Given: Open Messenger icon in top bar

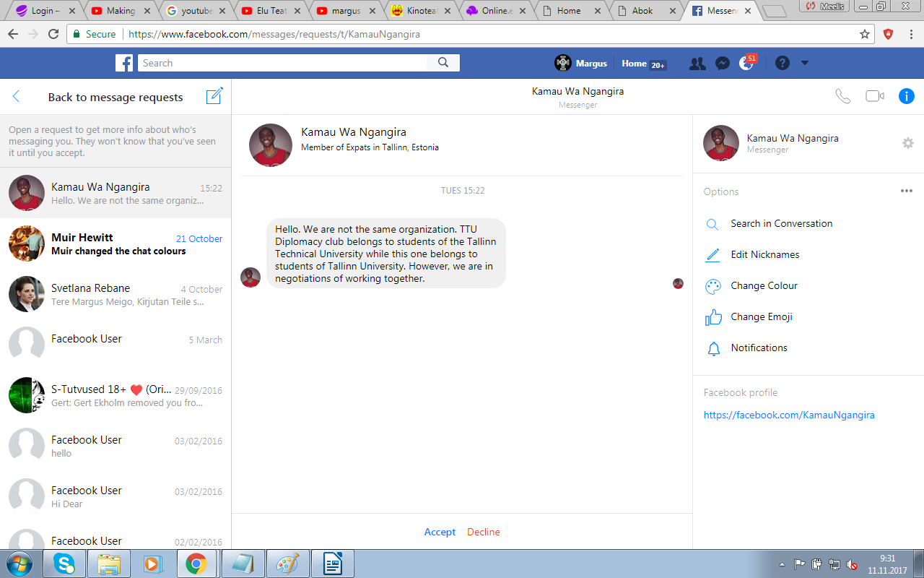Looking at the screenshot, I should click(722, 64).
